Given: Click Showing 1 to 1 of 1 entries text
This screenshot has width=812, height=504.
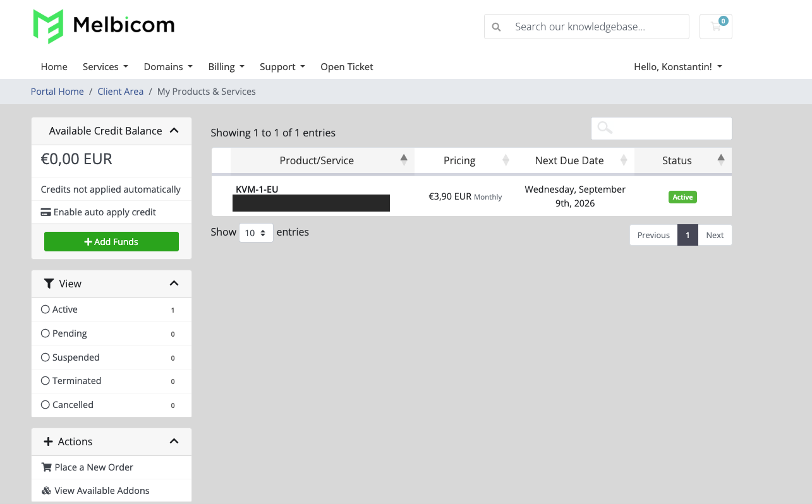Looking at the screenshot, I should click(273, 133).
